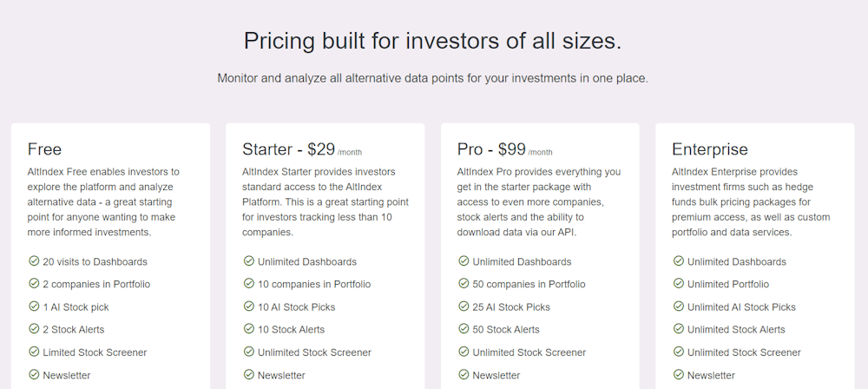
Task: Click check icon beside Enterprise Newsletter item
Action: click(678, 374)
